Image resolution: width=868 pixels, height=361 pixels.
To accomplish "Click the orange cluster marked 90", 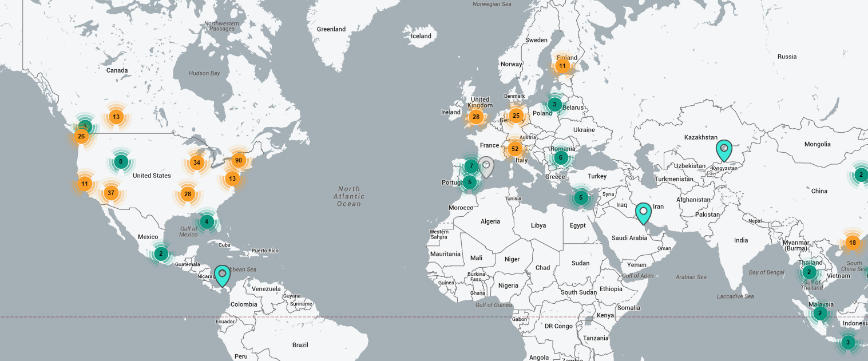I will [x=239, y=160].
